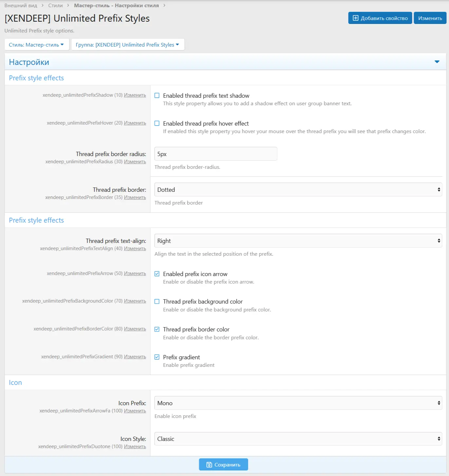Toggle Thread prefix background color checkbox
Screen dimensions: 449x476
click(x=157, y=302)
